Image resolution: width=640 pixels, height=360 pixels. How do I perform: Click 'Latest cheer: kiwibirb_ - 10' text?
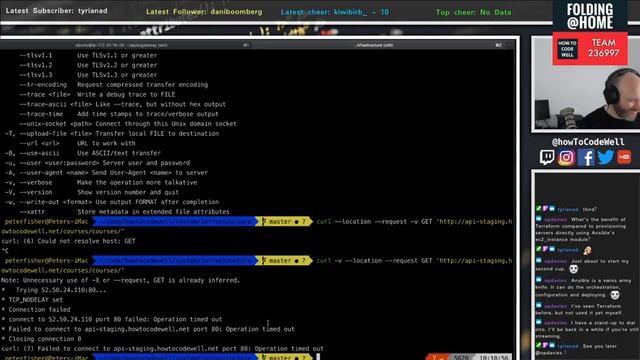coord(335,12)
